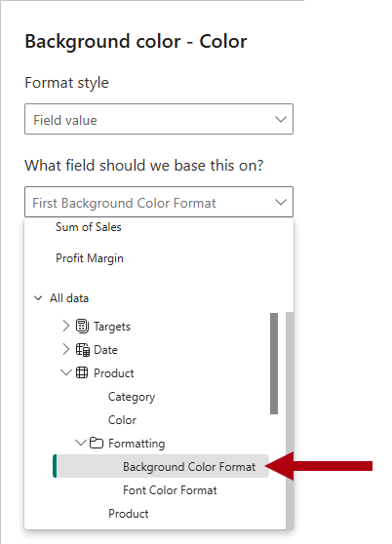Click the Targets calculator table icon

(82, 327)
